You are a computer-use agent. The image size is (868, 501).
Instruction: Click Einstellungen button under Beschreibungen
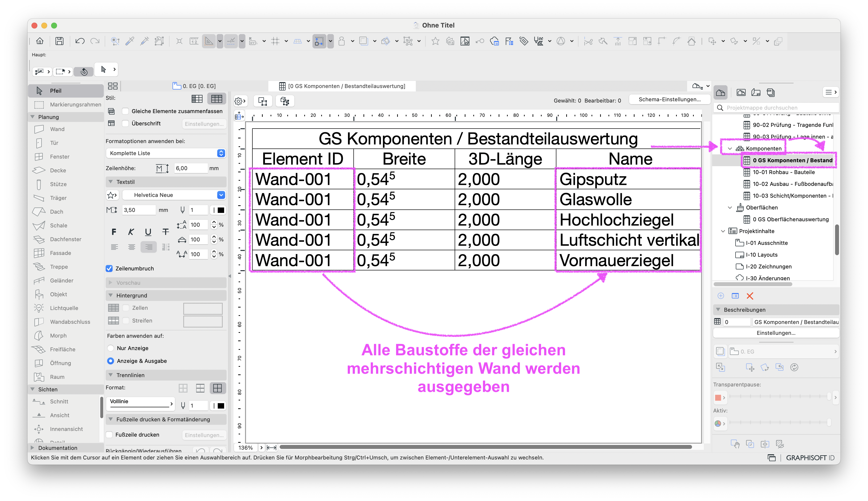[776, 333]
